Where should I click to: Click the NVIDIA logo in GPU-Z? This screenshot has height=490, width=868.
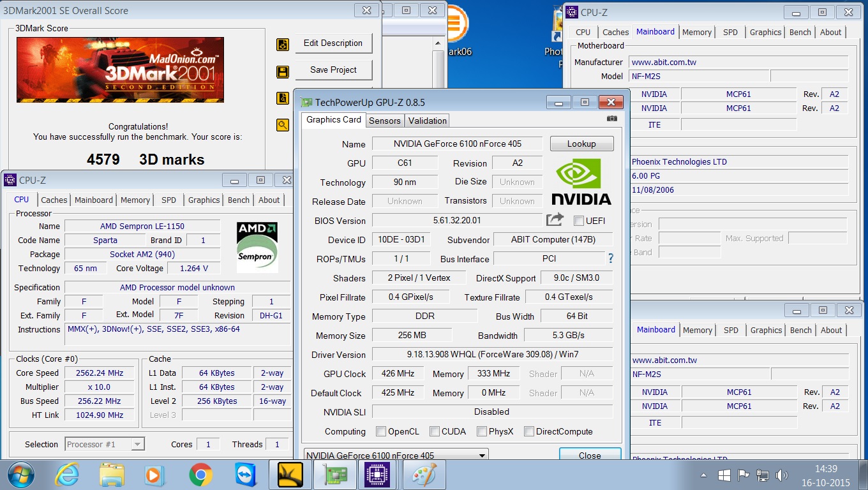[x=581, y=182]
